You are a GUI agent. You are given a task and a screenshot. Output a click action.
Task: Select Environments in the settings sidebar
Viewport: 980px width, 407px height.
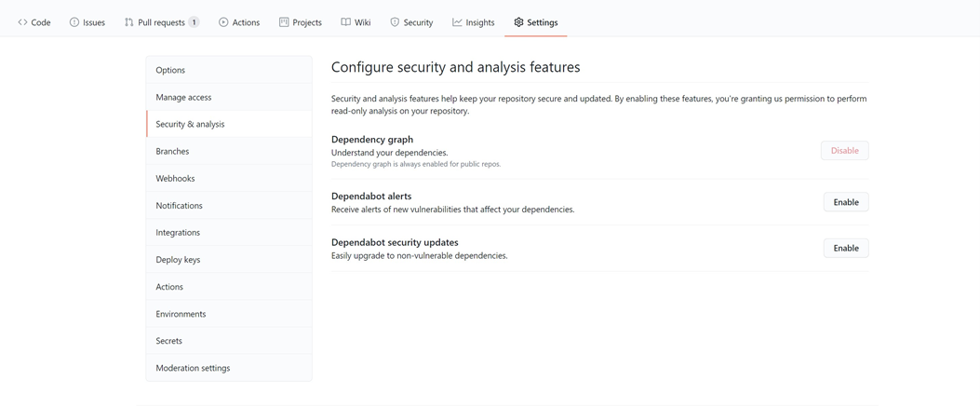click(181, 314)
